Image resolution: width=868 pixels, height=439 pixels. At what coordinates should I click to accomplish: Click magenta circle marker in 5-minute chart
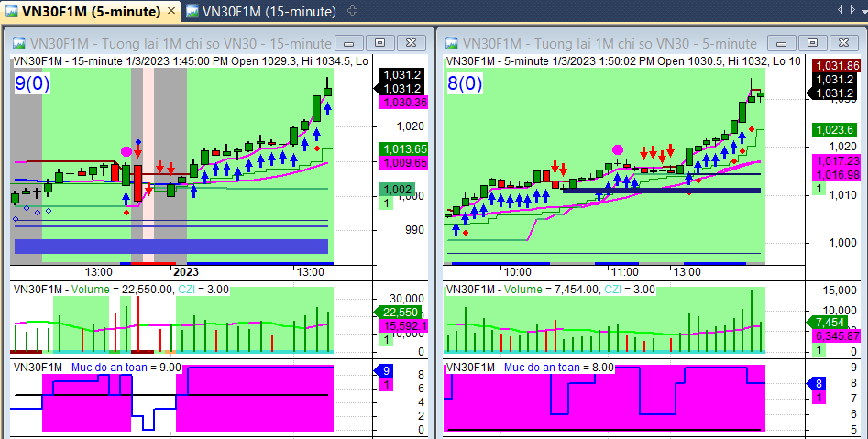click(x=618, y=149)
